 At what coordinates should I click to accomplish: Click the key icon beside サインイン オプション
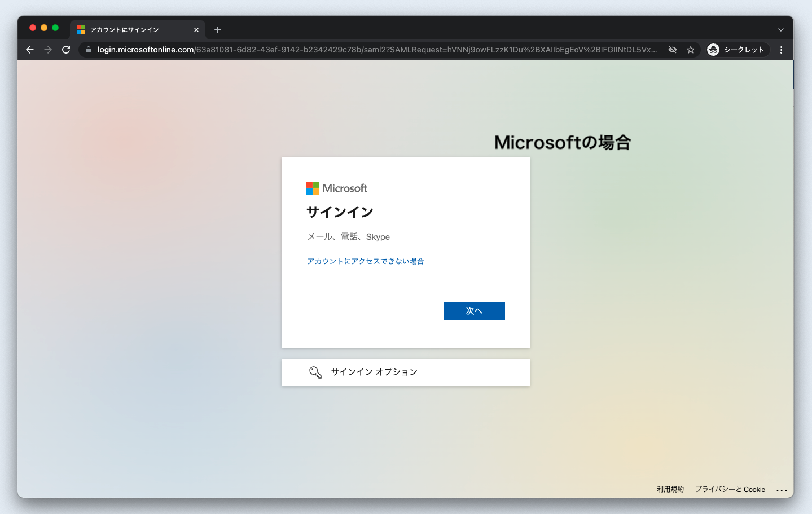click(315, 372)
